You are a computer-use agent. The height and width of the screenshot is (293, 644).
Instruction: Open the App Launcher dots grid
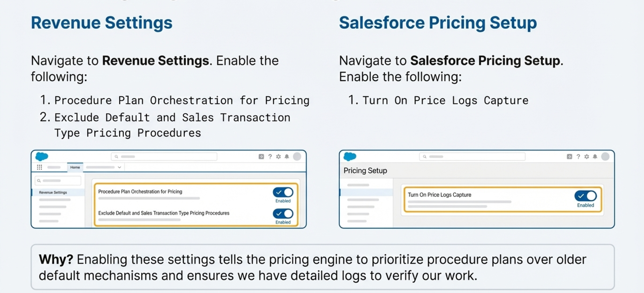[x=39, y=167]
